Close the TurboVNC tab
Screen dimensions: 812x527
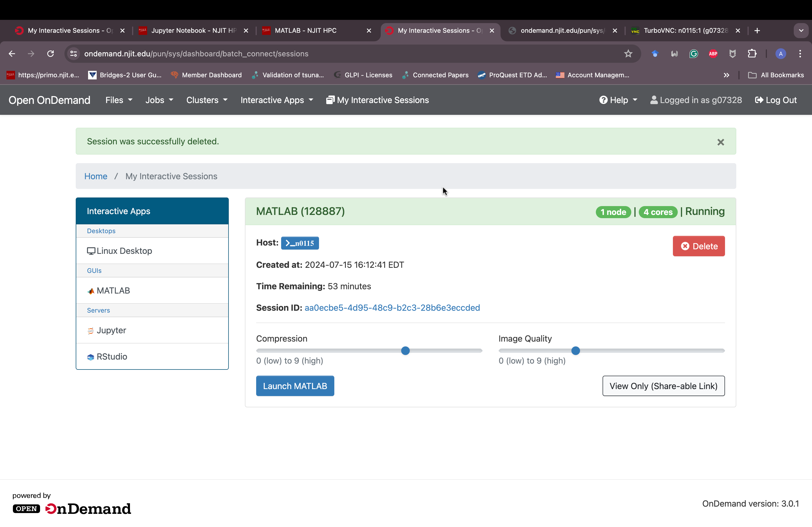[738, 31]
